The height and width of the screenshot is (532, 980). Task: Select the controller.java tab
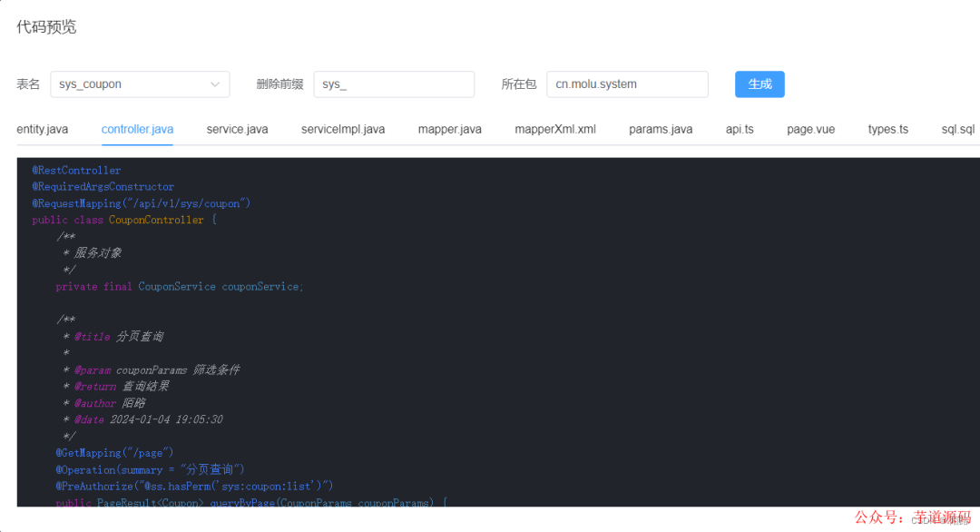click(x=138, y=130)
